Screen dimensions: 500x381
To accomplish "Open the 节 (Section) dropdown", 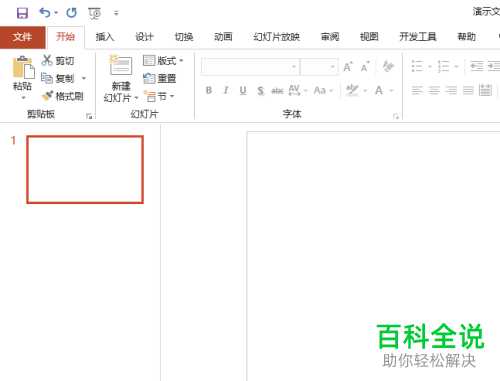I will (x=159, y=97).
